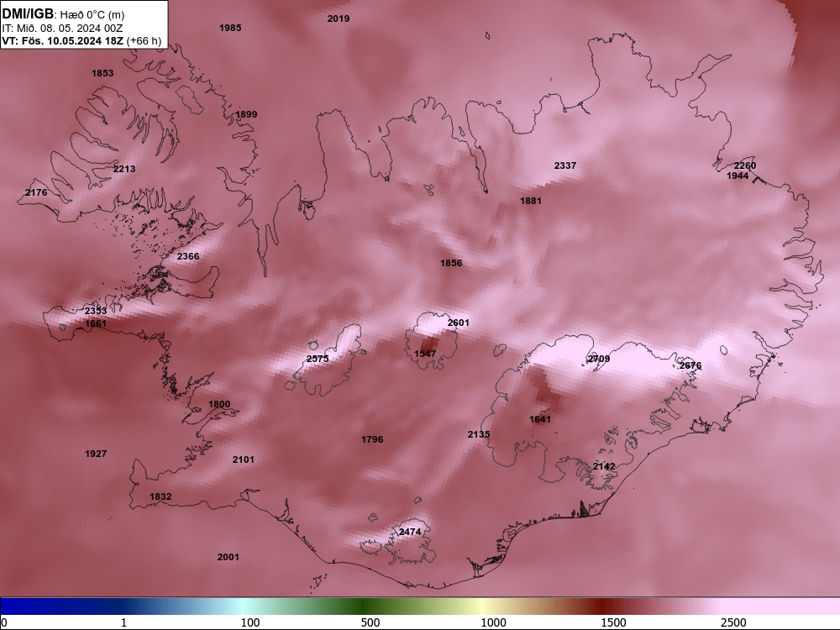Viewport: 840px width, 630px height.
Task: Click the map value 1881
Action: 531,201
